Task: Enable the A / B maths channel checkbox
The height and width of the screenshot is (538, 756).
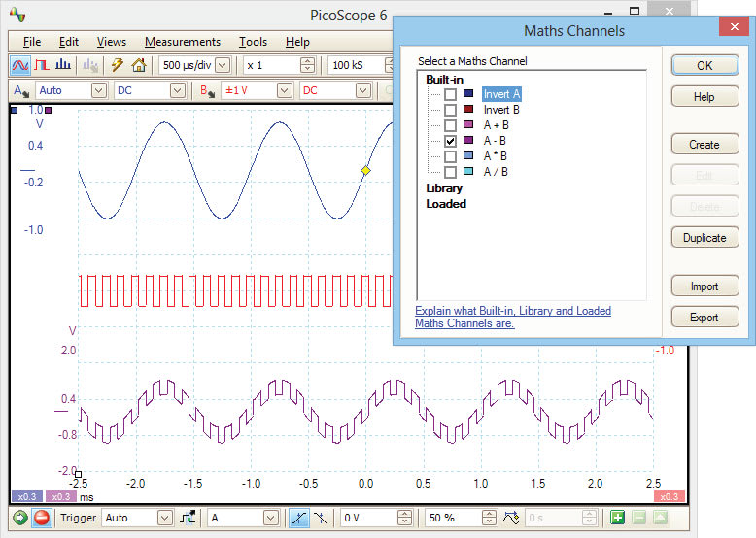Action: pos(450,172)
